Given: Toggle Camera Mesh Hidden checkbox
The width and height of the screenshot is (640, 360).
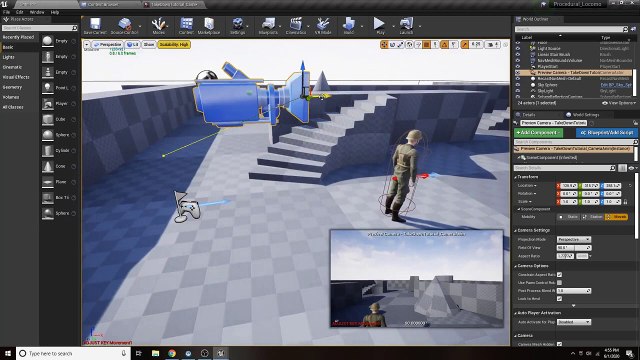Looking at the screenshot, I should (x=559, y=344).
